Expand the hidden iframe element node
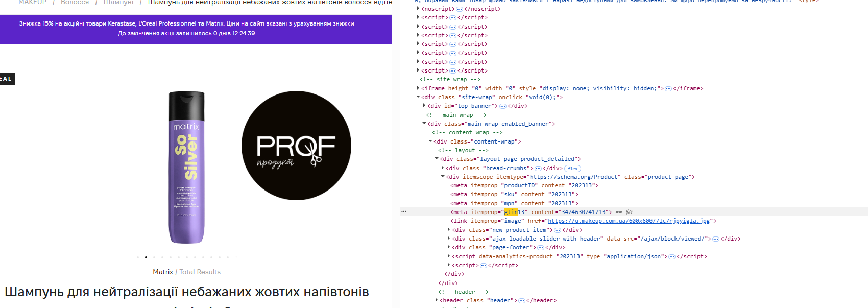The image size is (868, 308). (x=418, y=88)
